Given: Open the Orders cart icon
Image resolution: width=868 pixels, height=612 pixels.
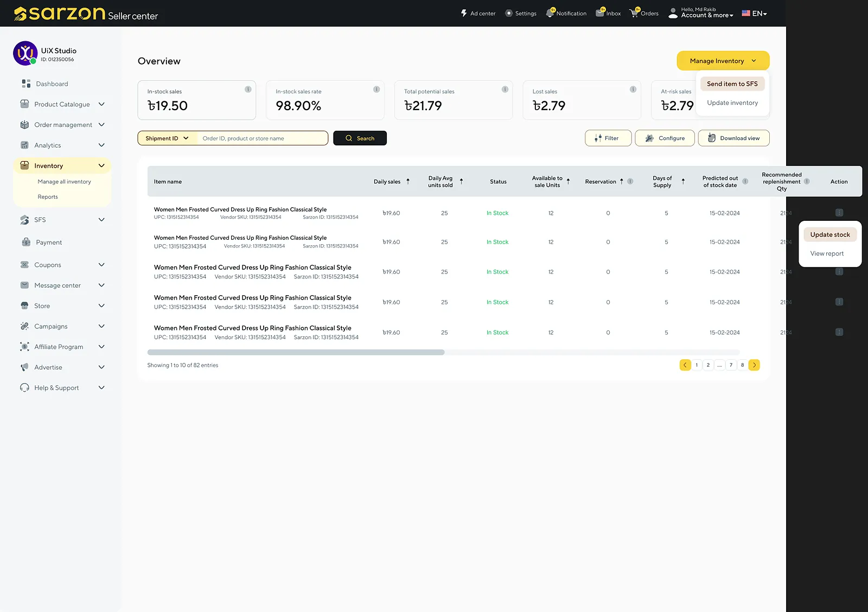Looking at the screenshot, I should (634, 13).
